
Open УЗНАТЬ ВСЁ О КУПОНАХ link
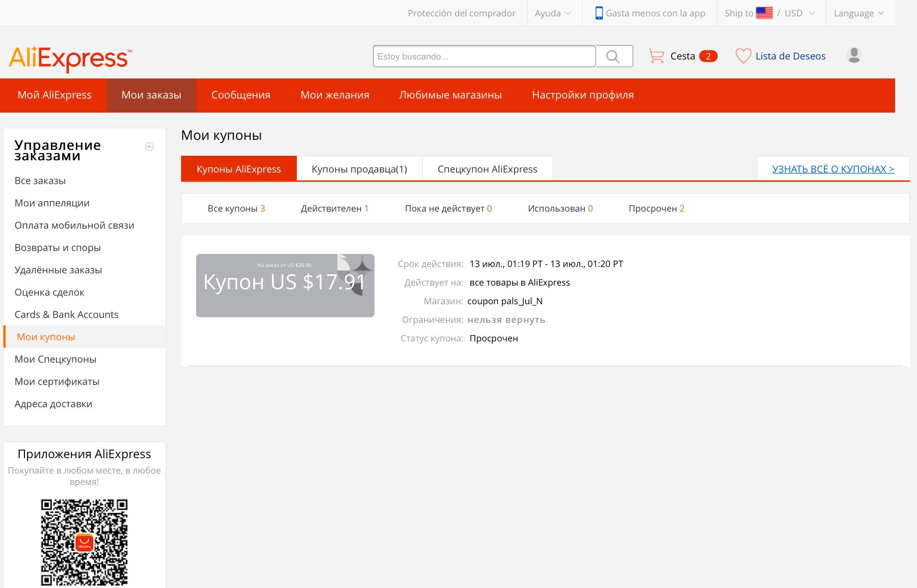[833, 169]
